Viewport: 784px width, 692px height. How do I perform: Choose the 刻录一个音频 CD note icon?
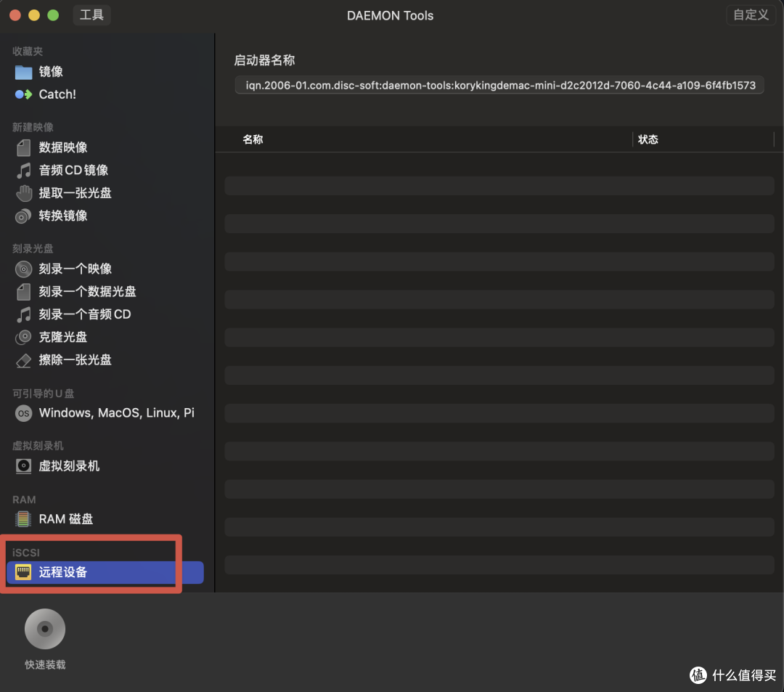point(23,314)
